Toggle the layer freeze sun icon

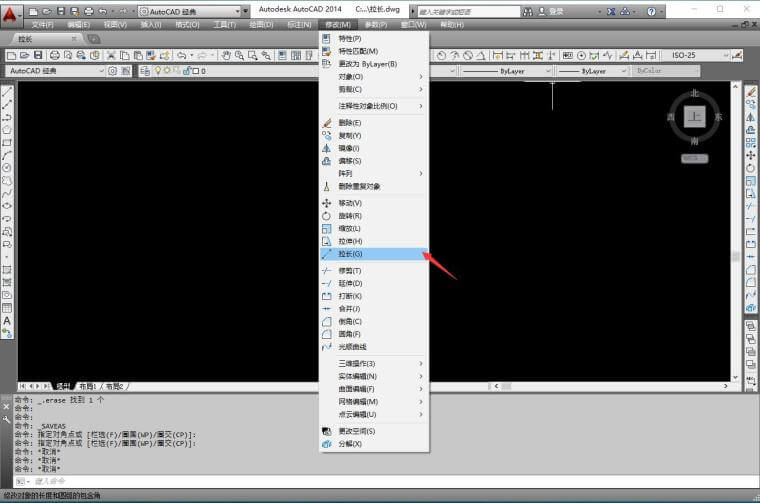click(167, 71)
